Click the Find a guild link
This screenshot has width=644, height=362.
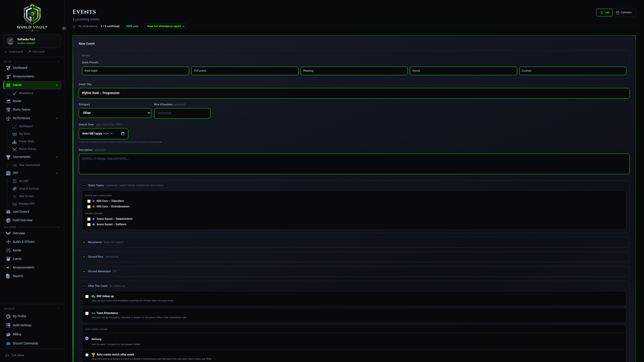tap(36, 52)
